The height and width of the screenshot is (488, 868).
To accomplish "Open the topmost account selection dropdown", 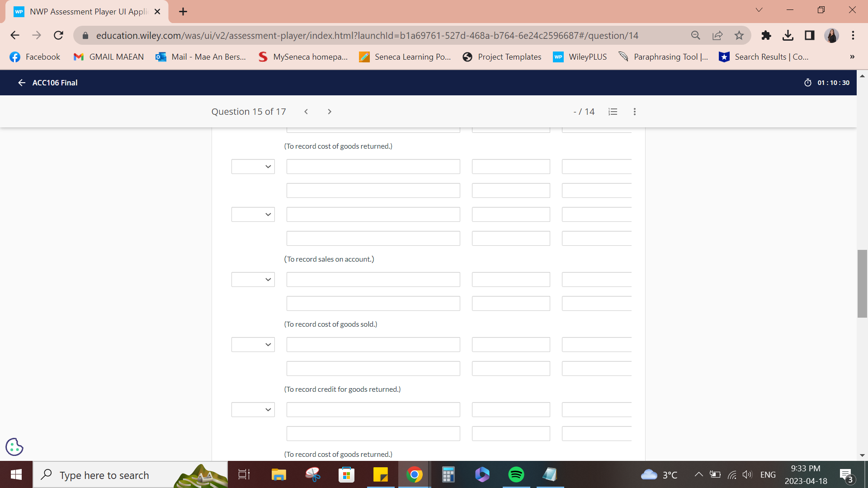I will point(253,166).
